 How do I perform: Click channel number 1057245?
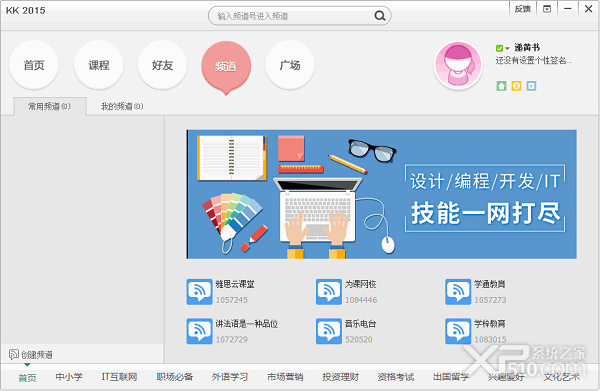232,300
